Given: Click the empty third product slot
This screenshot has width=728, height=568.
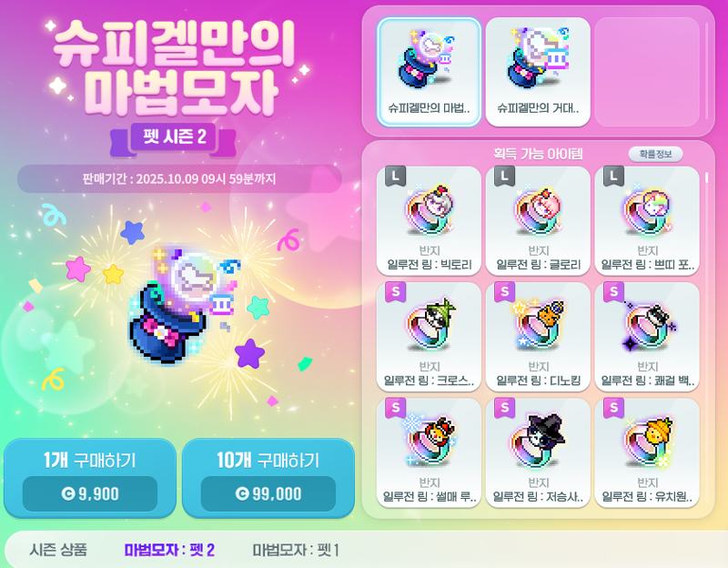Looking at the screenshot, I should (x=647, y=72).
